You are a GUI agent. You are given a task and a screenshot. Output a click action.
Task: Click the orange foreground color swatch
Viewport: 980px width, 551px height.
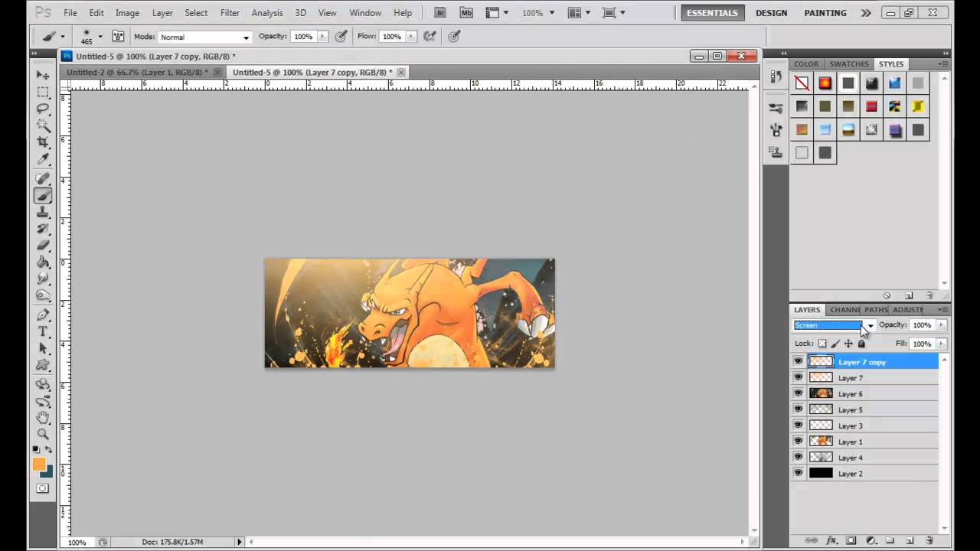38,464
